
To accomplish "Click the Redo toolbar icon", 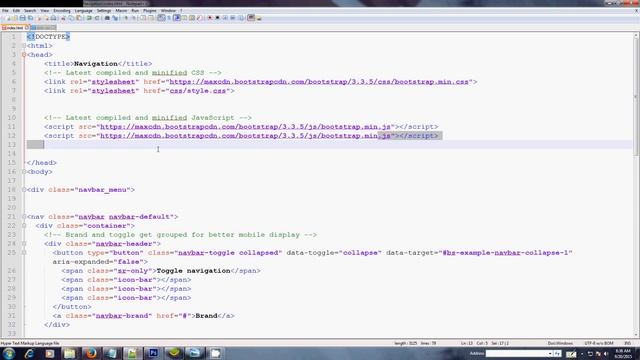I will pyautogui.click(x=97, y=18).
